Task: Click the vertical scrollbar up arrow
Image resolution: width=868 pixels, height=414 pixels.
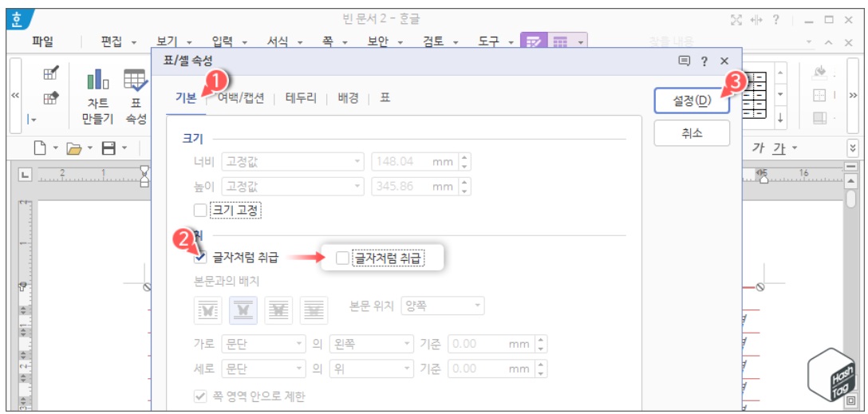Action: click(850, 180)
